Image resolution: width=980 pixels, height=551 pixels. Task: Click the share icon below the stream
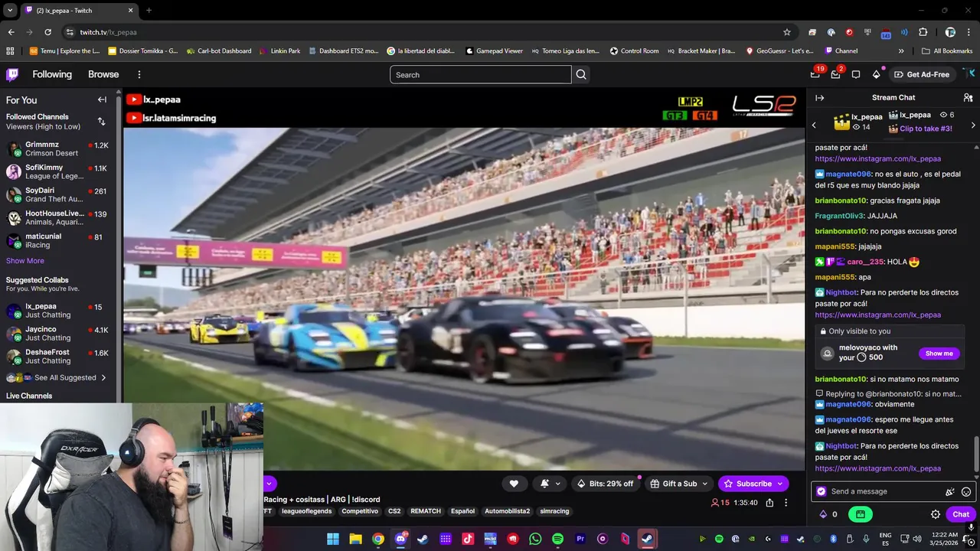coord(769,503)
